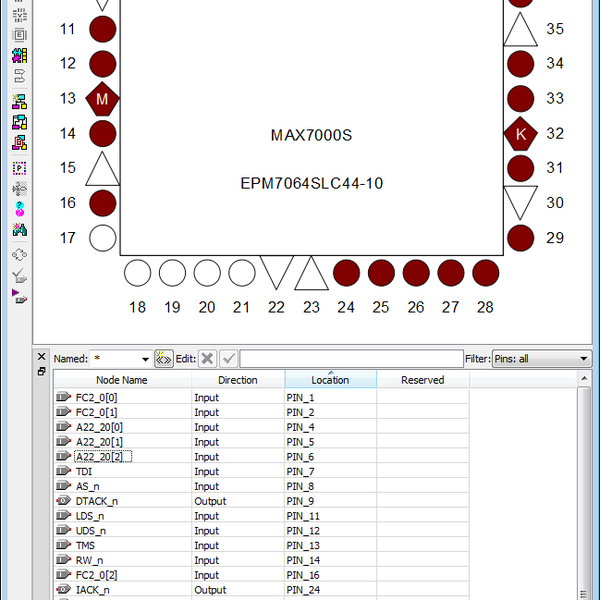Viewport: 600px width, 600px height.
Task: Select the AS_n node row
Action: tap(262, 486)
